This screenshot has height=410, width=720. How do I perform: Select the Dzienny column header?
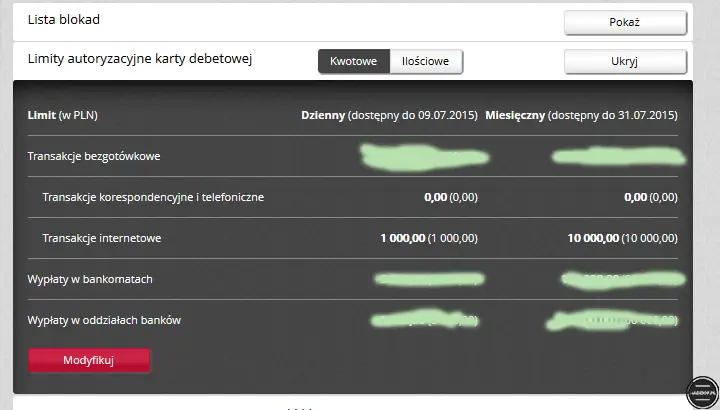click(389, 115)
